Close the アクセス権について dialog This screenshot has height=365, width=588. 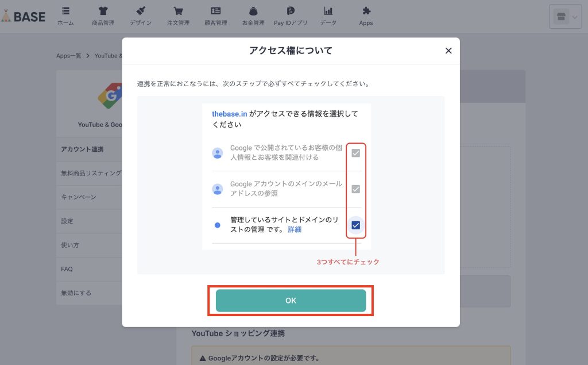[448, 51]
